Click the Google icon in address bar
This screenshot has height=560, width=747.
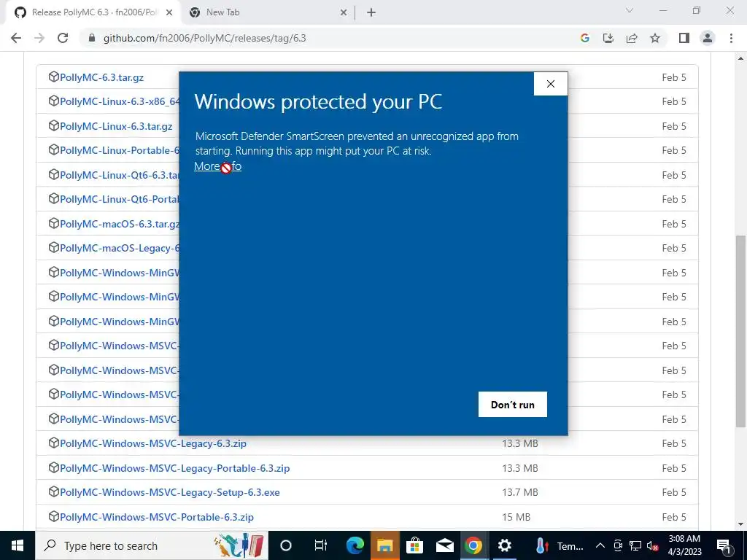(585, 38)
